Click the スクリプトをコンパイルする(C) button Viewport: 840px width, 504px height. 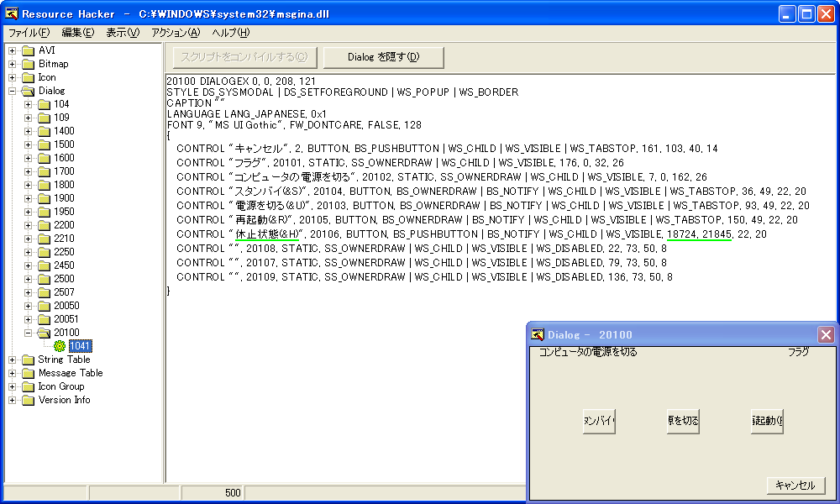pyautogui.click(x=244, y=57)
